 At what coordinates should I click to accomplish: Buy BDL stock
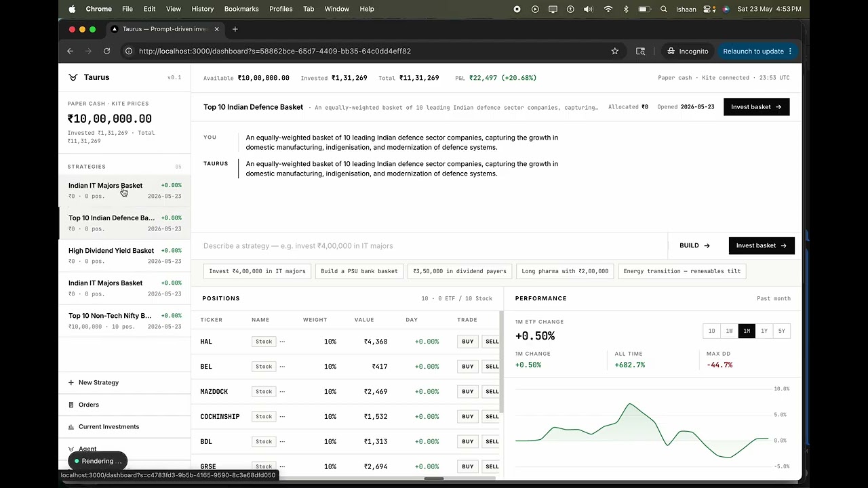[x=468, y=442]
